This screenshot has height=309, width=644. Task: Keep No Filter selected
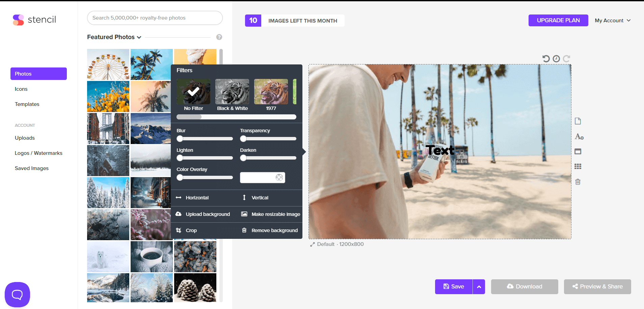coord(193,91)
